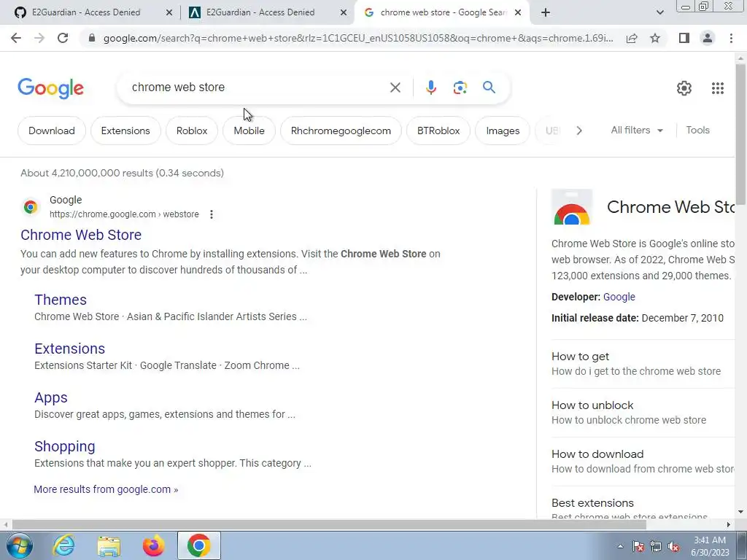Switch to the first E2Guardian tab
Screen dimensions: 747x560
tap(86, 12)
